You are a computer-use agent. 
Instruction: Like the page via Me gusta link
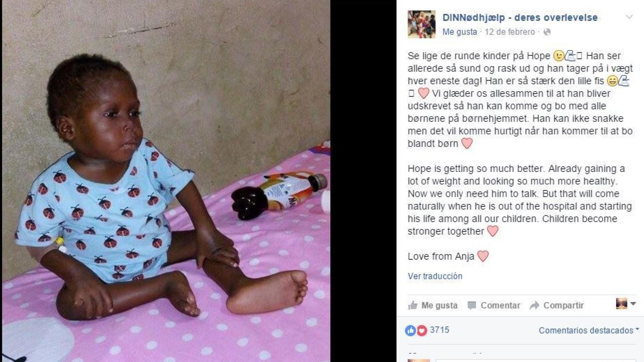tap(459, 32)
